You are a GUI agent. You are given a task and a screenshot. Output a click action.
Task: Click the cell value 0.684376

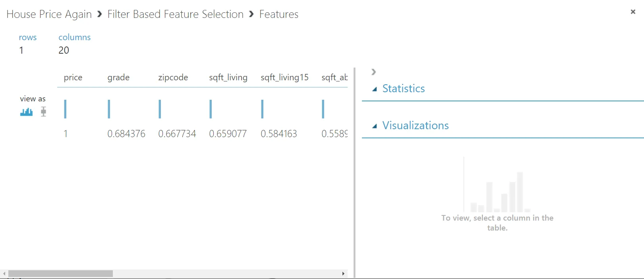click(x=126, y=134)
